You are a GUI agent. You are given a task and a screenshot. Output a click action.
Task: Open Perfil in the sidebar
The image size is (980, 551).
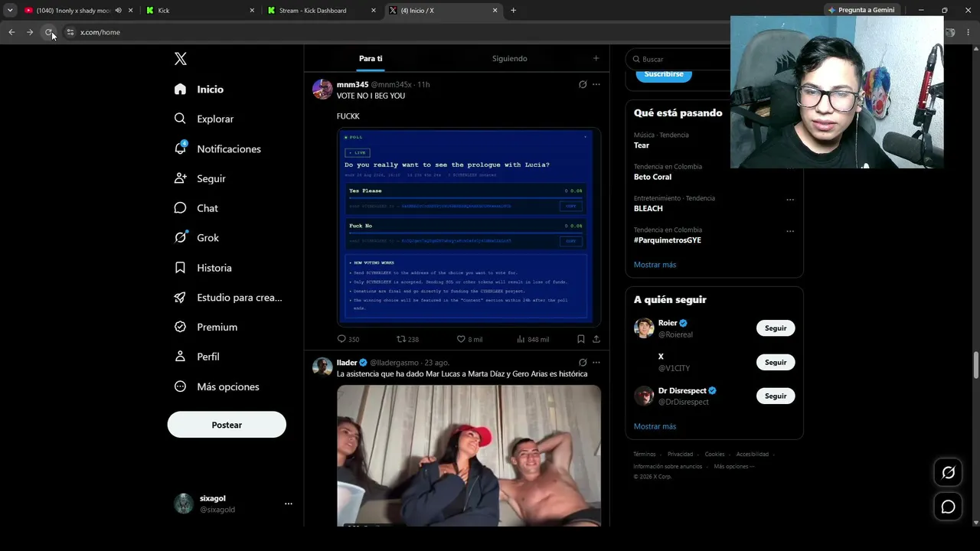(197, 357)
